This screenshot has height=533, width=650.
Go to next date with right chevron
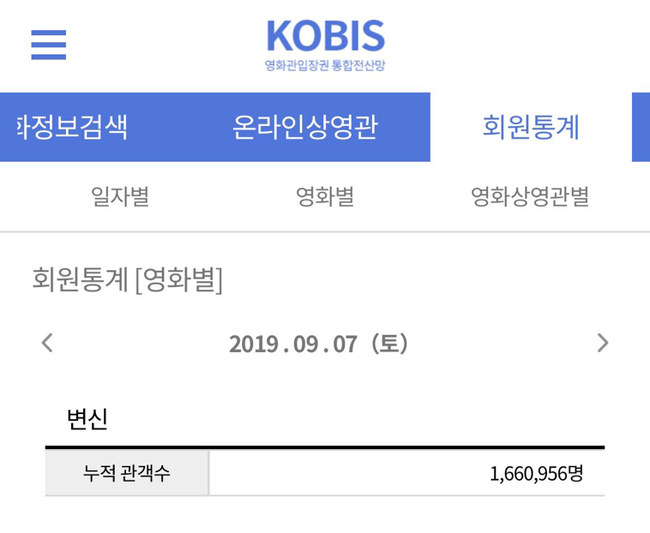tap(602, 343)
